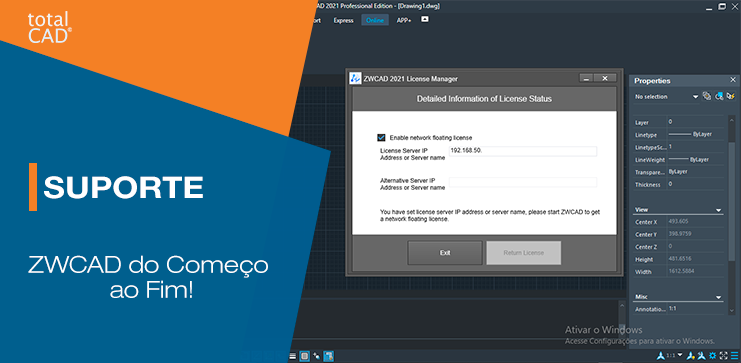Screen dimensions: 741x363
Task: Collapse the Misc section in Properties
Action: 718,297
